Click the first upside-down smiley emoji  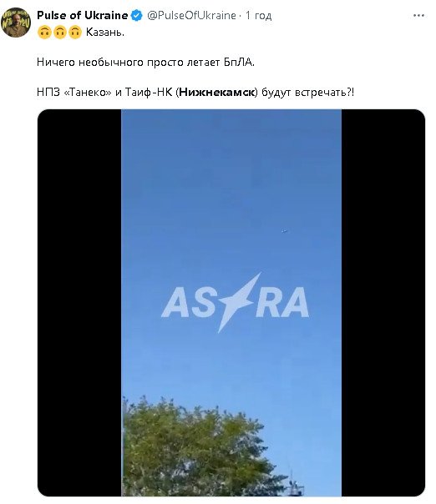click(44, 33)
